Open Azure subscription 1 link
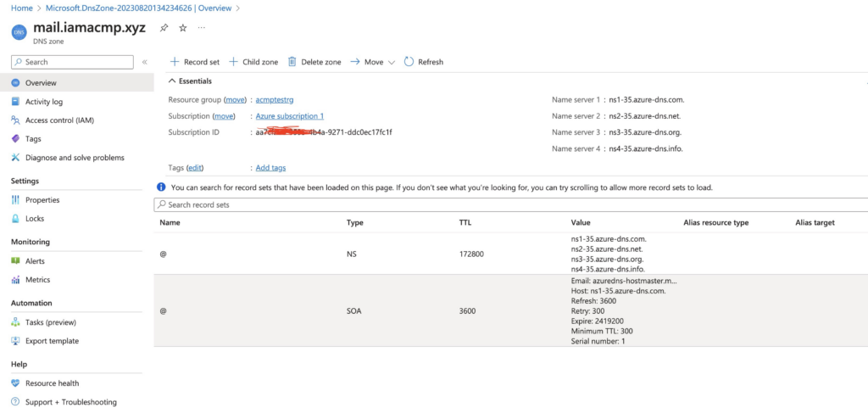This screenshot has height=419, width=868. pos(290,116)
